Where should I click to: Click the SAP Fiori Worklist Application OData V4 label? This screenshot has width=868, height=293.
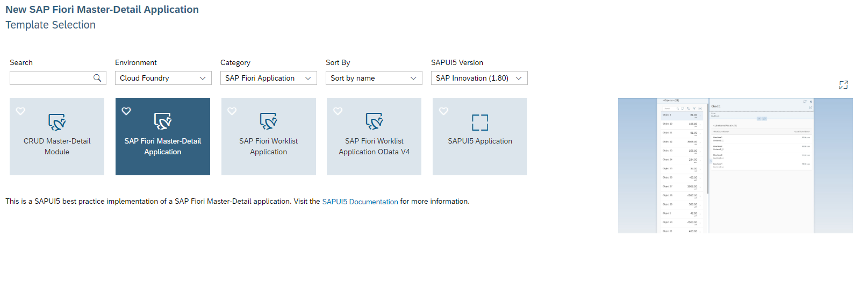point(374,146)
